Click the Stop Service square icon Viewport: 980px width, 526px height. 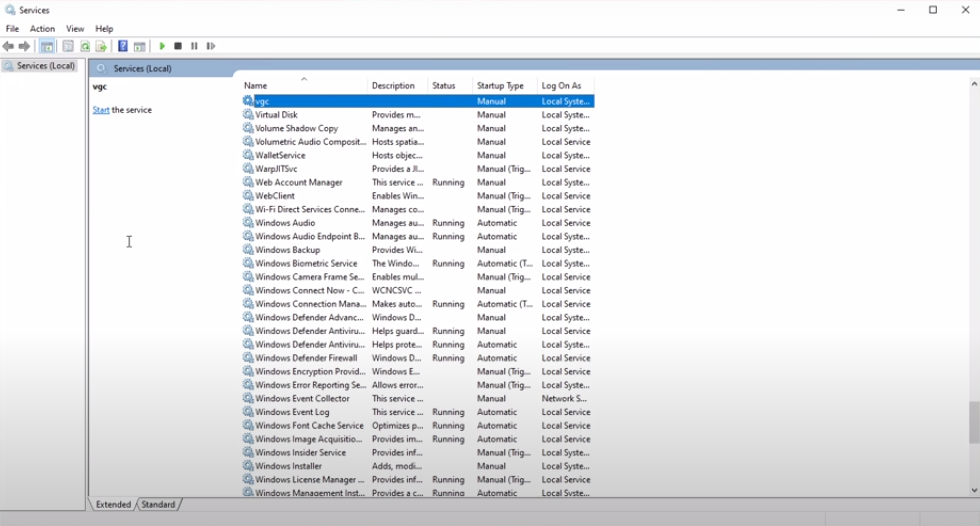(178, 46)
